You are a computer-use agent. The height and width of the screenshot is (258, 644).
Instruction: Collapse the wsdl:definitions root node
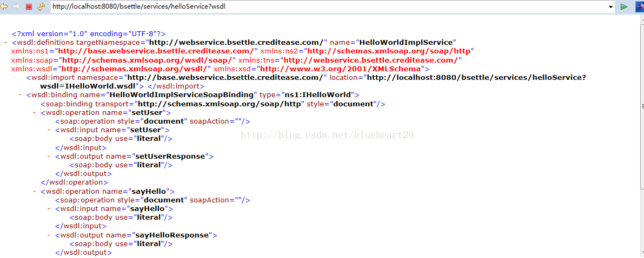tap(6, 42)
